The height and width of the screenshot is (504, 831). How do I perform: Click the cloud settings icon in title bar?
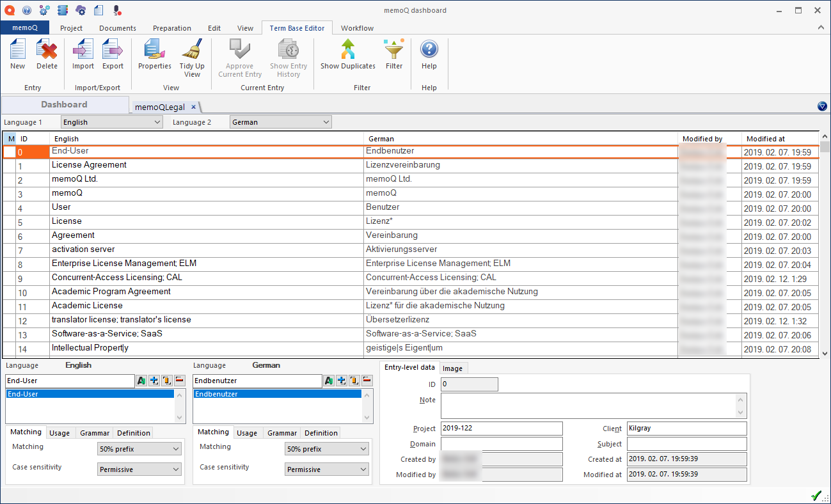(x=81, y=10)
